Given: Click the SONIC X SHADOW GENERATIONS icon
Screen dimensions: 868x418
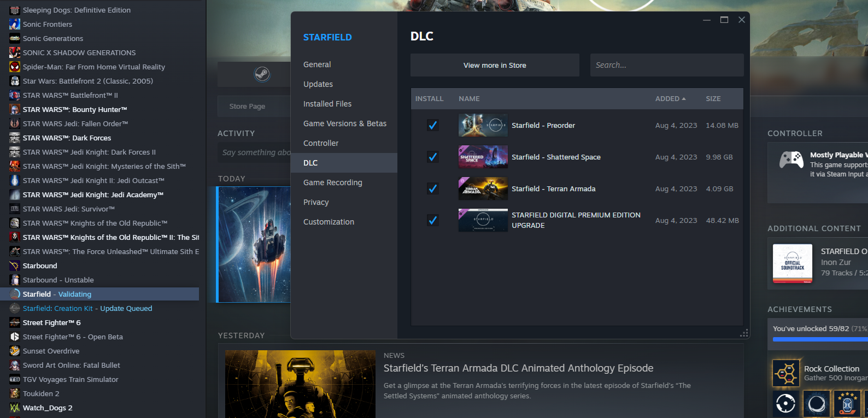Looking at the screenshot, I should 15,52.
